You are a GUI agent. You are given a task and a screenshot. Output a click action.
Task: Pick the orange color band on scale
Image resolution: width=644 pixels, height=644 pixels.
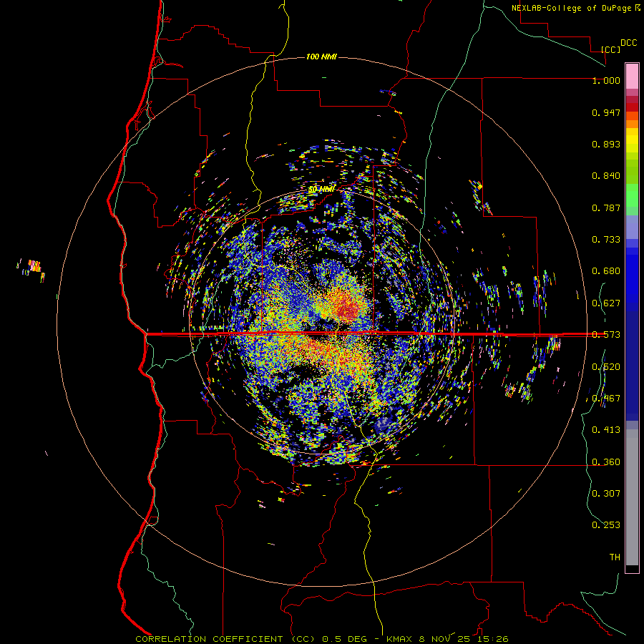(x=632, y=124)
